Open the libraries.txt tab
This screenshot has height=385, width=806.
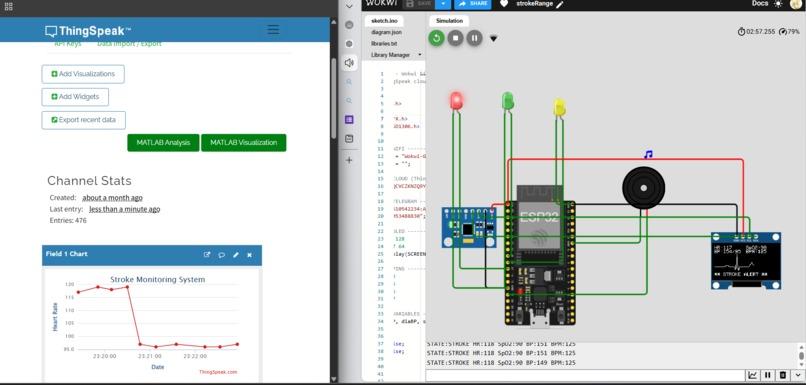(384, 44)
